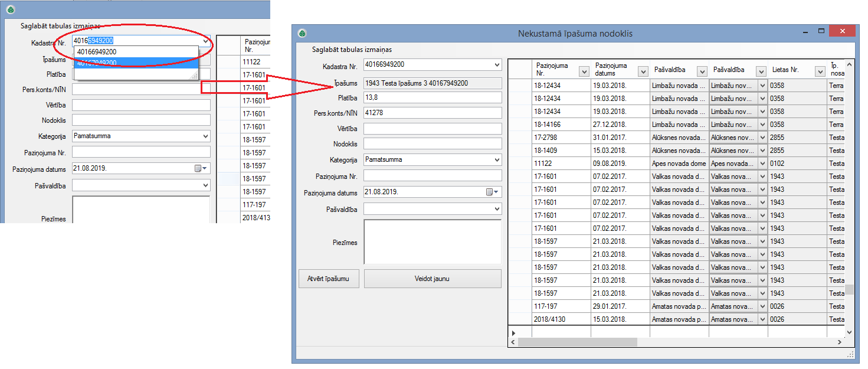Expand Apes novada row's Pašvaldība cell dropdown
The image size is (868, 369).
[x=762, y=164]
